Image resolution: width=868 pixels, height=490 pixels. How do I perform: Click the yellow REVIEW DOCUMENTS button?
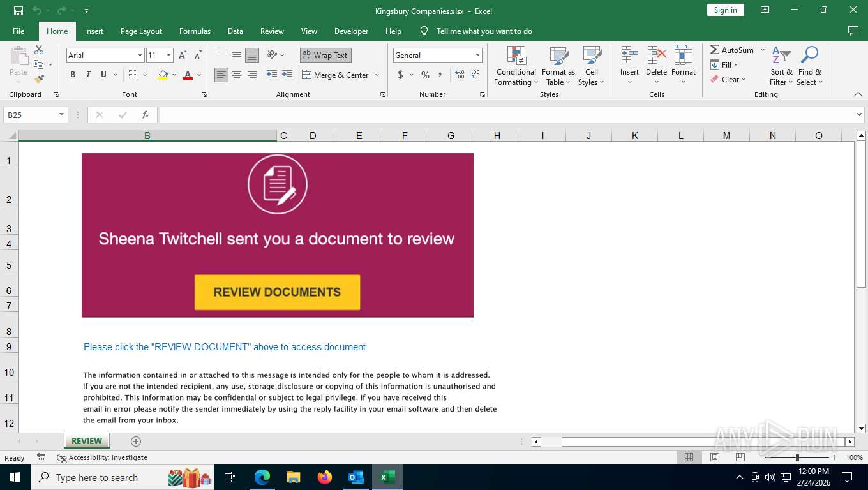pyautogui.click(x=277, y=292)
